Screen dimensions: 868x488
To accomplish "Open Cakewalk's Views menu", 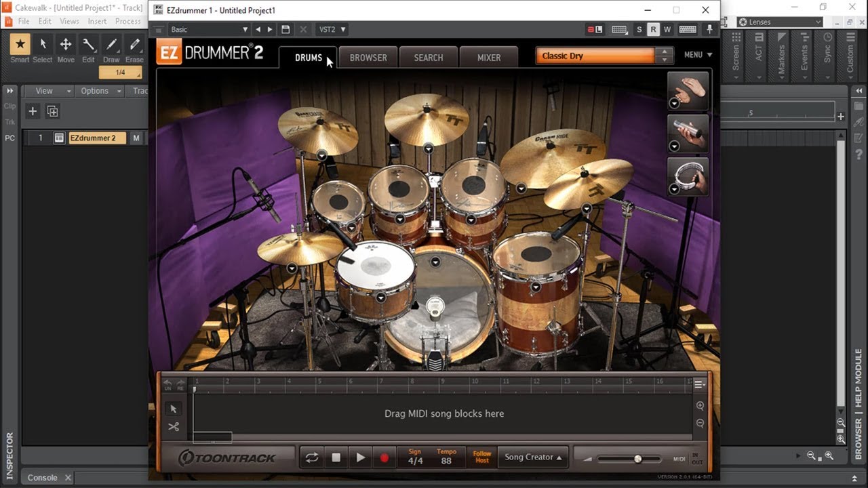I will [x=69, y=22].
